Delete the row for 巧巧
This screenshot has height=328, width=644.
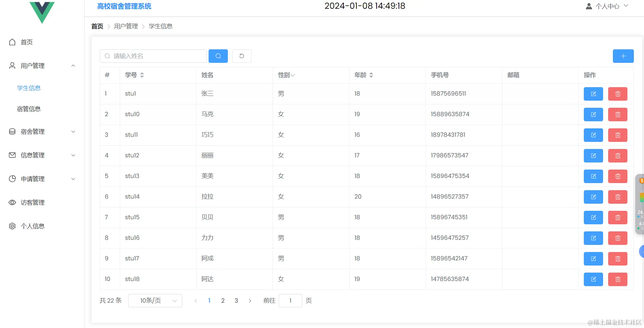[x=618, y=135]
